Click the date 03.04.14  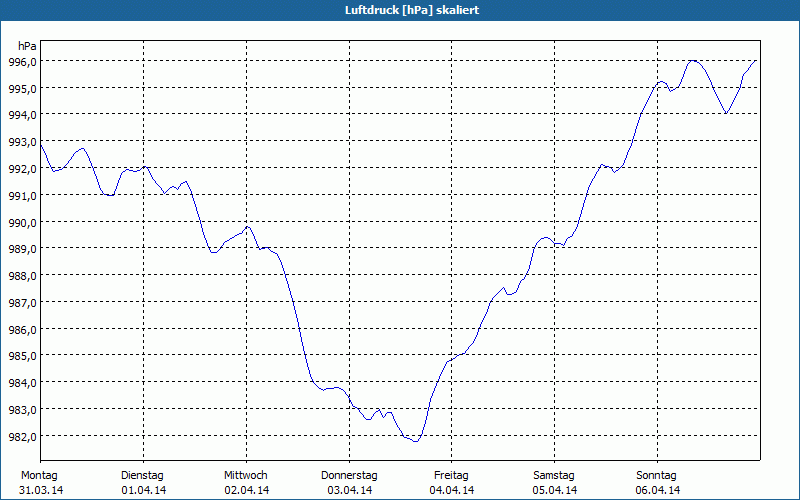tap(349, 491)
